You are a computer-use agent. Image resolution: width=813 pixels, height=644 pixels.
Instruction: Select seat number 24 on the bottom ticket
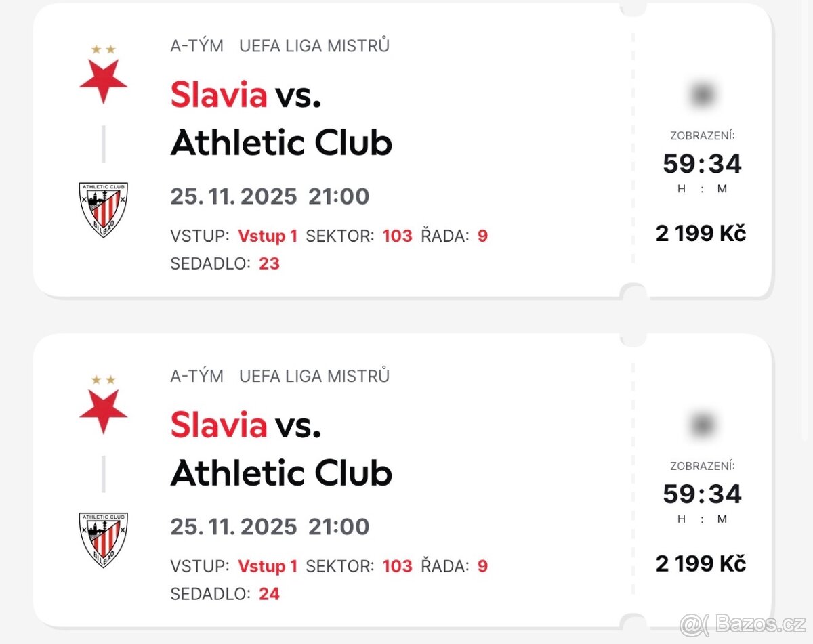point(270,594)
